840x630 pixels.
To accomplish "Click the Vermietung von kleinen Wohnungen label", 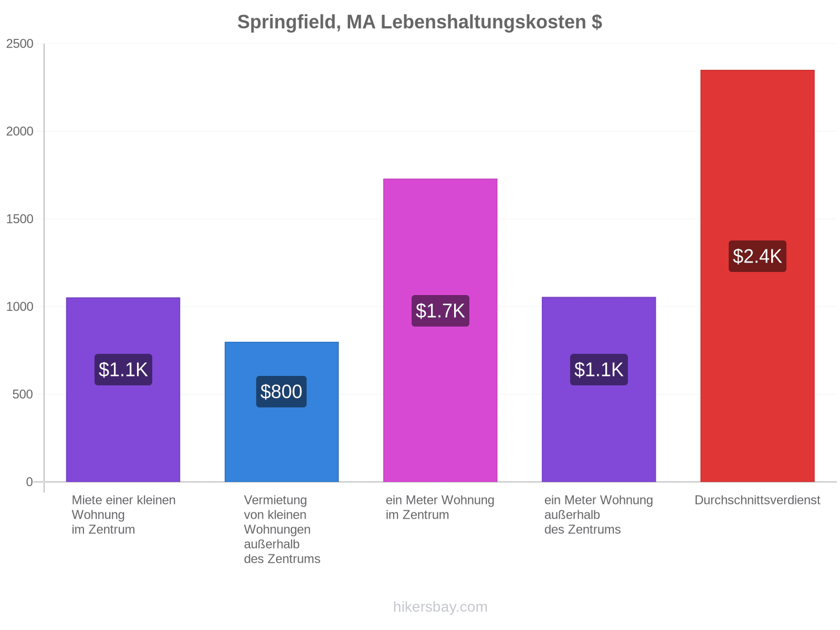I will [282, 529].
